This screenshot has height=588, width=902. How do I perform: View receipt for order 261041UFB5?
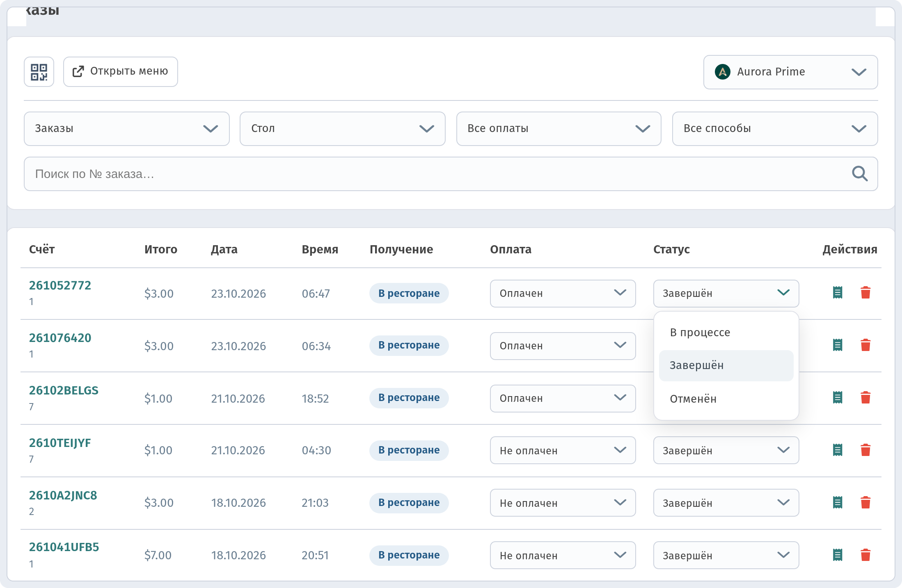click(x=838, y=555)
